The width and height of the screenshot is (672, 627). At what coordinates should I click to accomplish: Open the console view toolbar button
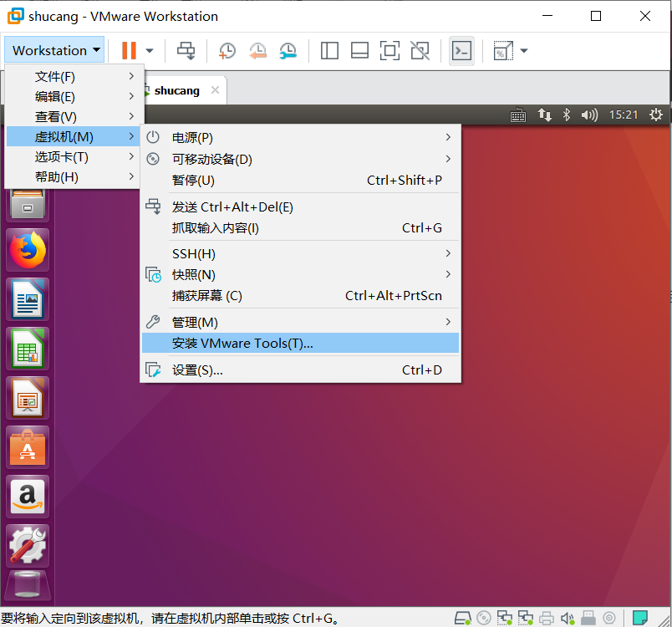[461, 51]
